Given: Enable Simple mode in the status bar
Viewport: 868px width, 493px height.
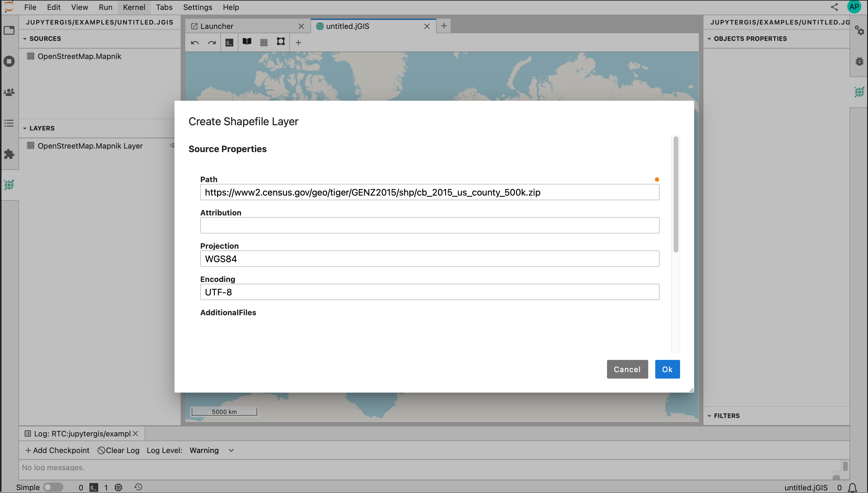Looking at the screenshot, I should [x=53, y=487].
